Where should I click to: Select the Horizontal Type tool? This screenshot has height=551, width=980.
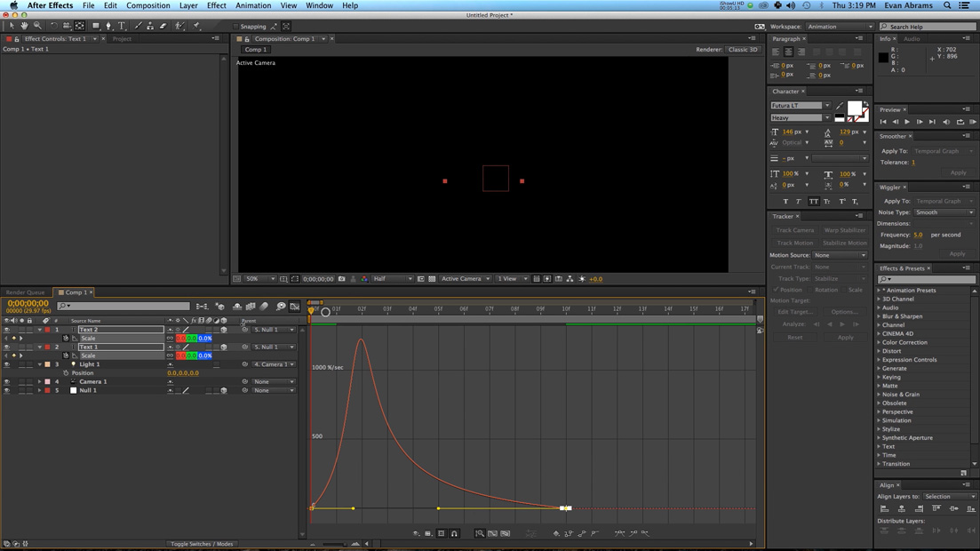pyautogui.click(x=122, y=26)
